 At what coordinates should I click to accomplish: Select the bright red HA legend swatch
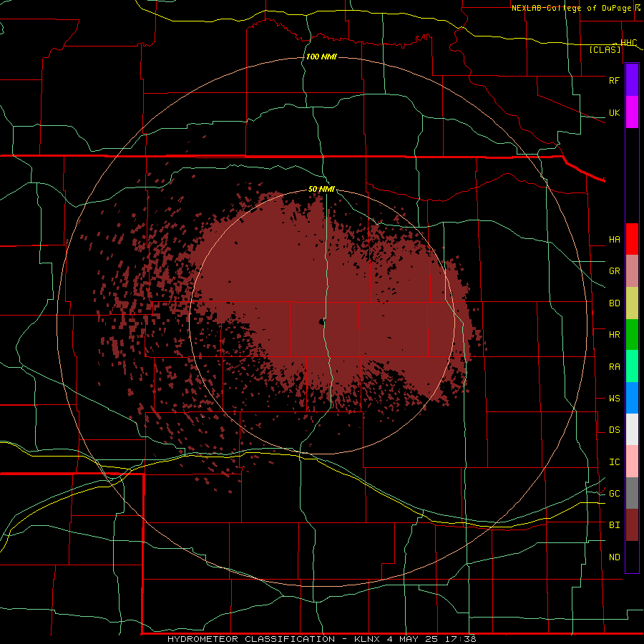632,239
